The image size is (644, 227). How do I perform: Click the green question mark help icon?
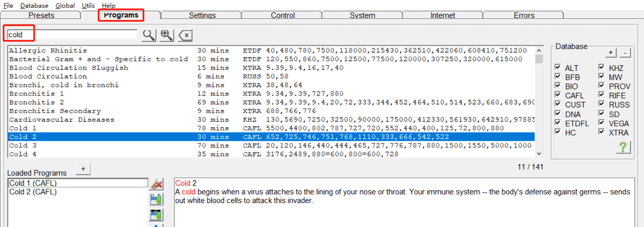(x=623, y=147)
